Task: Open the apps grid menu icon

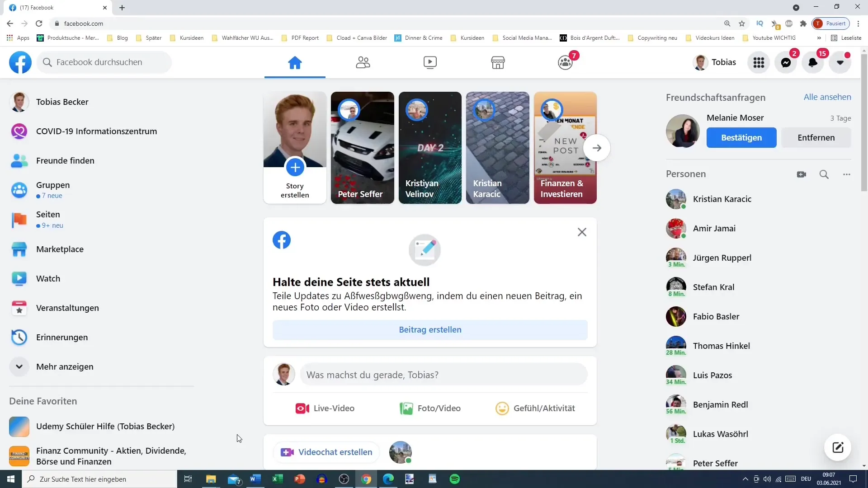Action: pos(759,62)
